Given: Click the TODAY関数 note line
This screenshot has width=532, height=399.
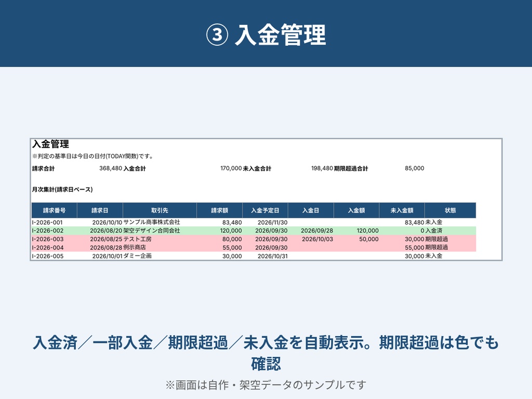Looking at the screenshot, I should click(x=92, y=156).
